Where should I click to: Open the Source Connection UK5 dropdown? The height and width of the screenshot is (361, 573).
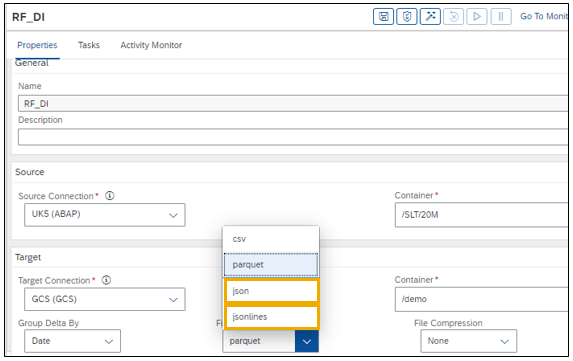(x=105, y=215)
